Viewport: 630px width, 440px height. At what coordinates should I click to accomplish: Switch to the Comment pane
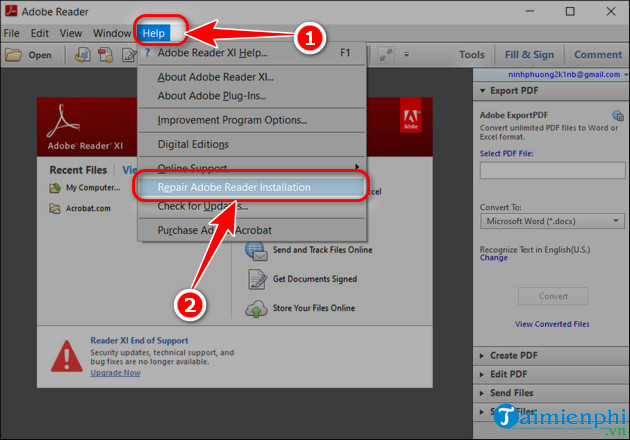pos(598,55)
